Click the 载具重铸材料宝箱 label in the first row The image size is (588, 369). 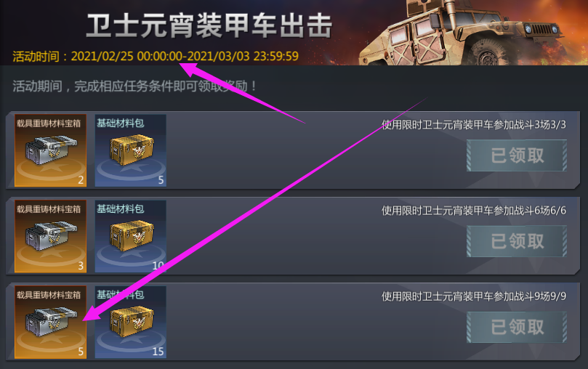(49, 123)
